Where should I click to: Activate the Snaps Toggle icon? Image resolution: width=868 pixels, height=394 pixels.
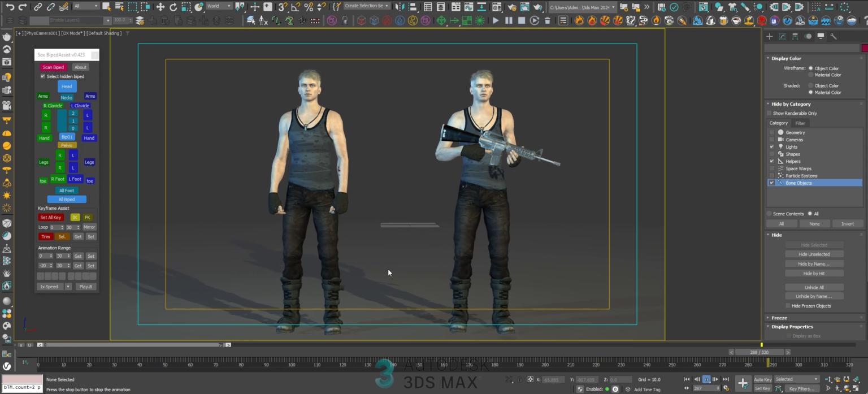click(282, 7)
